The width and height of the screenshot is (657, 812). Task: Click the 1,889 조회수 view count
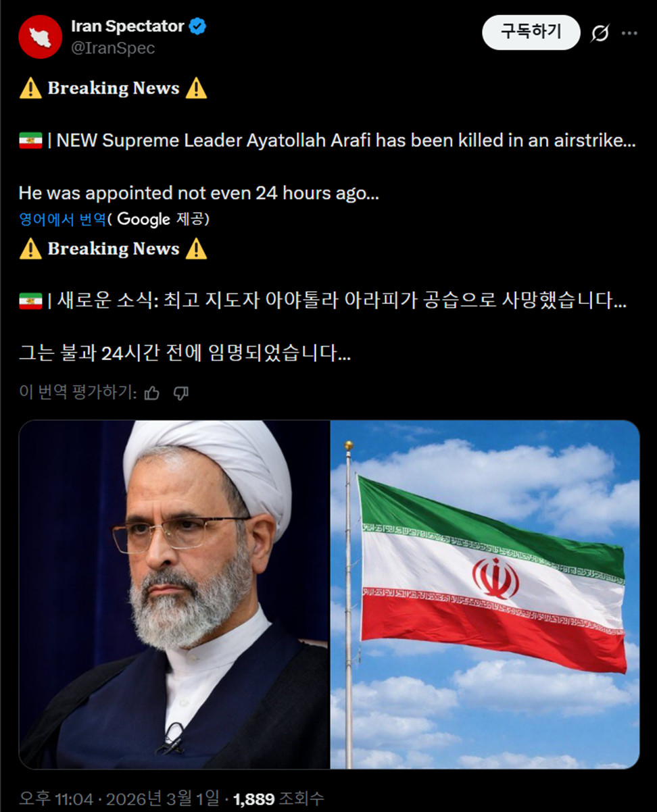(x=279, y=799)
